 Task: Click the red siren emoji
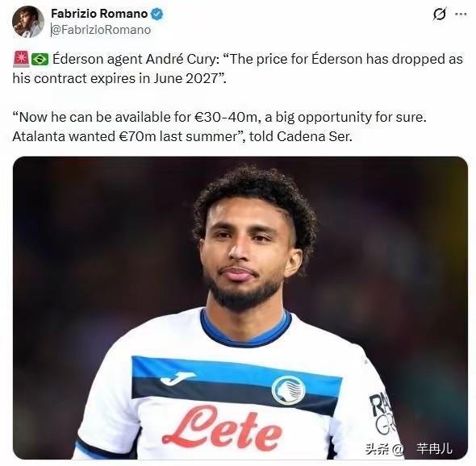point(21,59)
